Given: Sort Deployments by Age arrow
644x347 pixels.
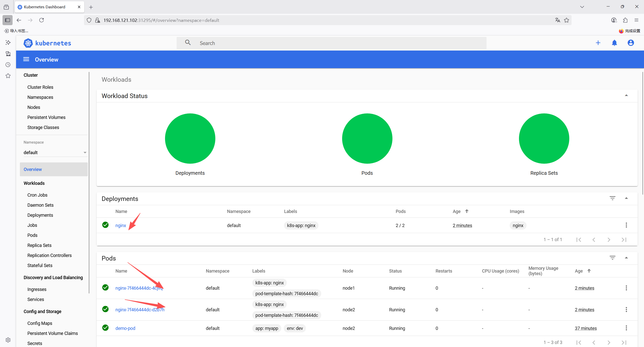Looking at the screenshot, I should click(467, 211).
